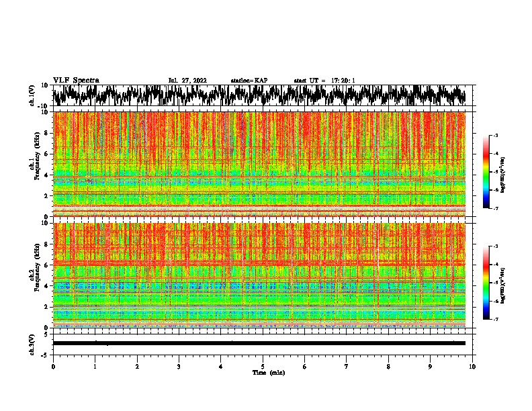Click the date text "Jul. 27, 2022"
Image resolution: width=532 pixels, height=411 pixels.
click(x=187, y=81)
